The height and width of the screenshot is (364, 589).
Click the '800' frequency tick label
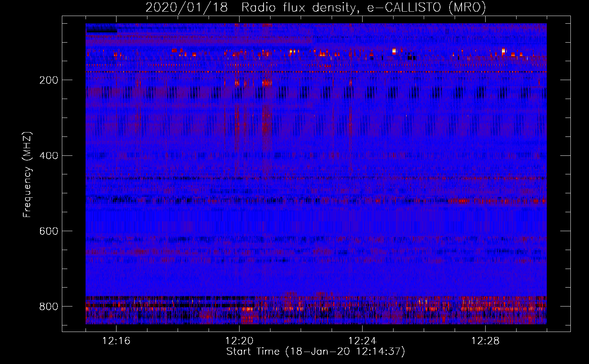click(x=49, y=306)
